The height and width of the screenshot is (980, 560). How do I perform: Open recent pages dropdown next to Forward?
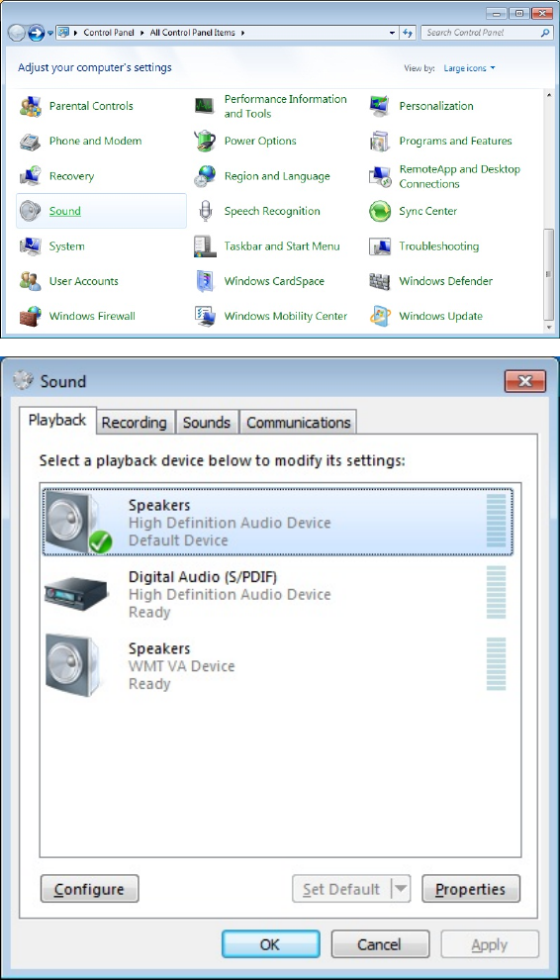click(50, 33)
